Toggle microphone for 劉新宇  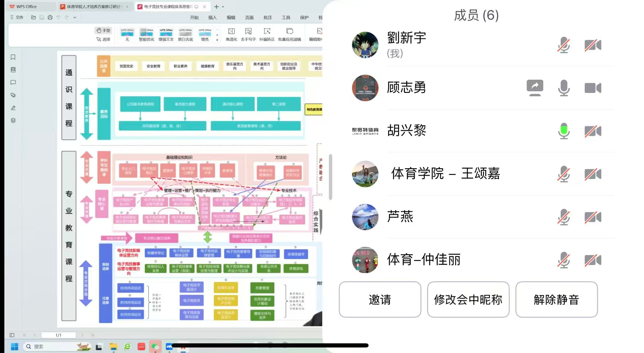pyautogui.click(x=564, y=45)
